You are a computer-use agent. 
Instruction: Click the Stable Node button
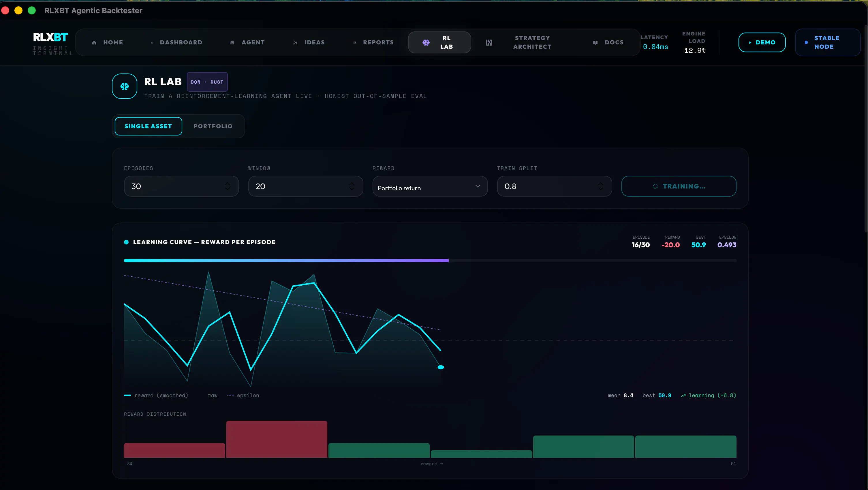[x=828, y=42]
